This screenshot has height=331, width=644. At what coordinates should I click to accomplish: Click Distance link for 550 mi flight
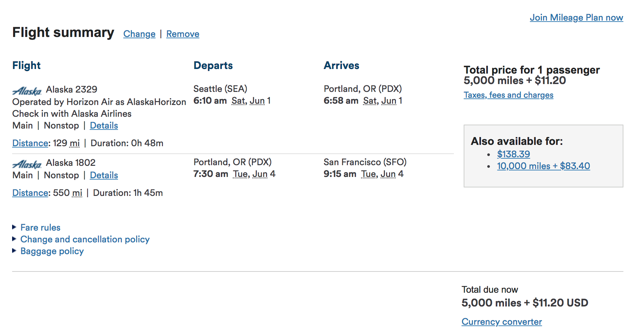[x=30, y=193]
